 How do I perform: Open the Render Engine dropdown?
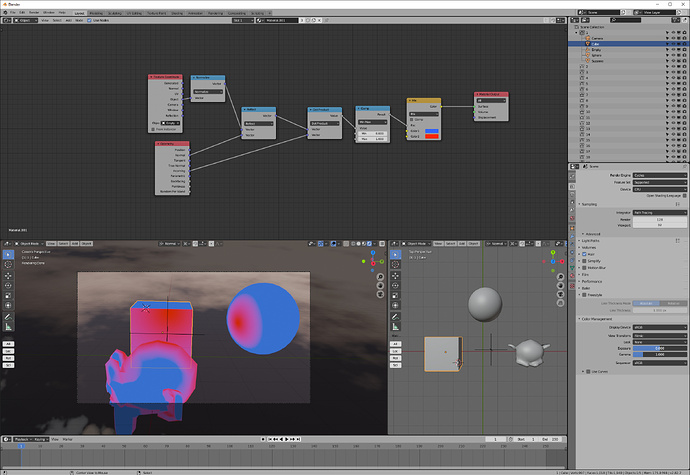659,175
